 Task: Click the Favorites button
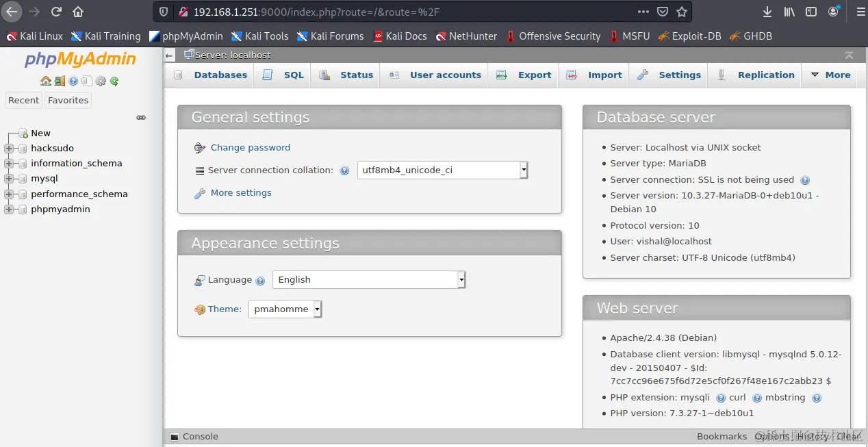[68, 101]
